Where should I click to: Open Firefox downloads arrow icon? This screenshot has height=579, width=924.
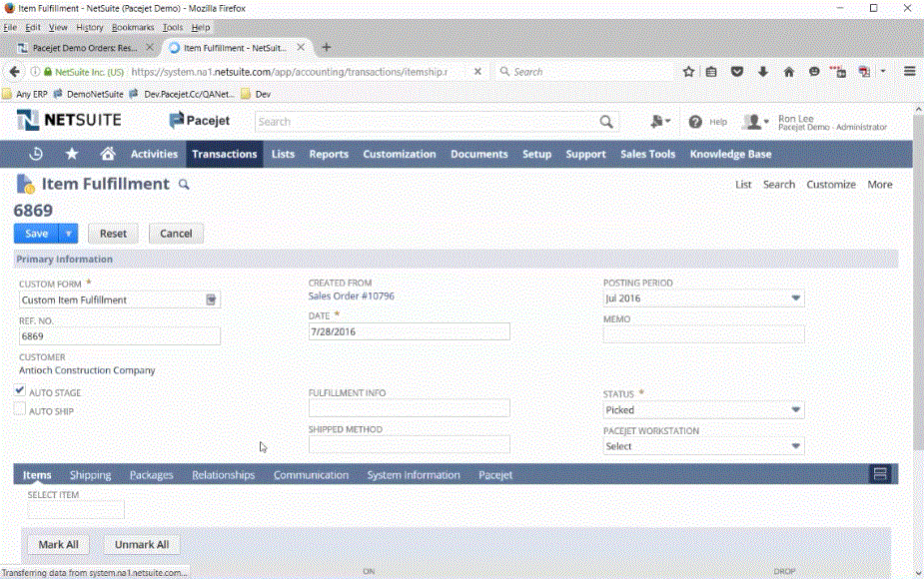[x=762, y=72]
